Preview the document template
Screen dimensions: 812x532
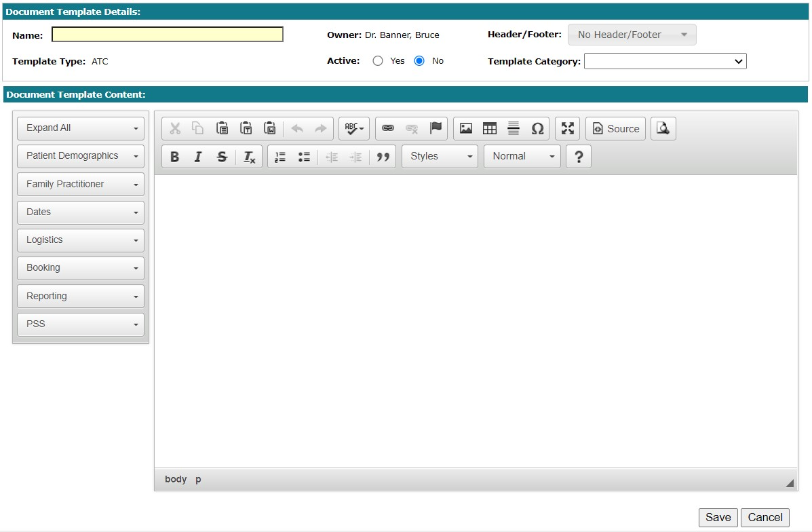pyautogui.click(x=663, y=128)
